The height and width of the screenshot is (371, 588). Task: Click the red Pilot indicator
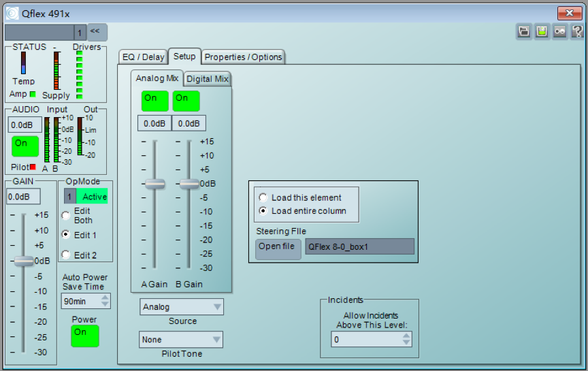[33, 167]
